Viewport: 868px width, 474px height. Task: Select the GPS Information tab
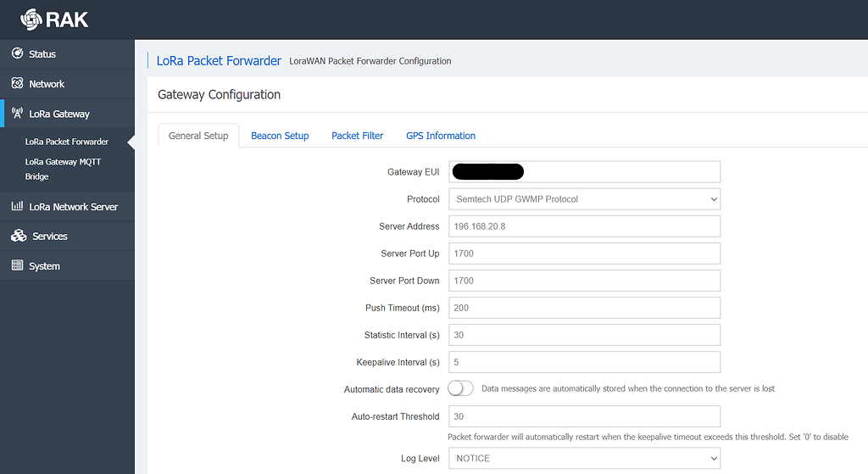point(440,136)
